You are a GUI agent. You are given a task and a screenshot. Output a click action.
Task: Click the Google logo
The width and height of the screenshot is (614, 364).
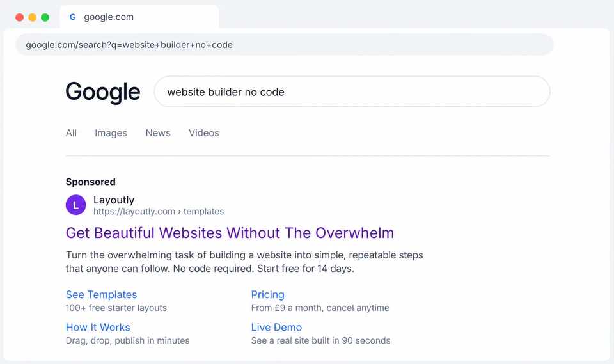pyautogui.click(x=102, y=92)
